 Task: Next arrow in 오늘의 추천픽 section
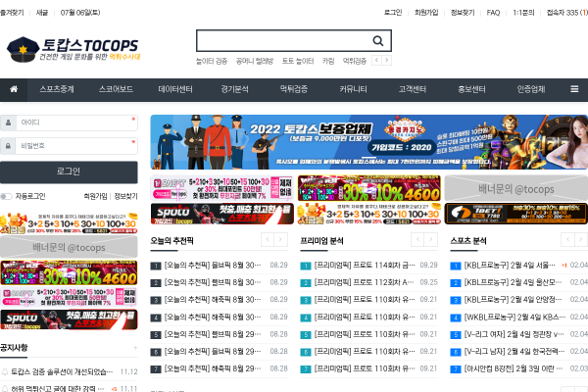pos(280,239)
